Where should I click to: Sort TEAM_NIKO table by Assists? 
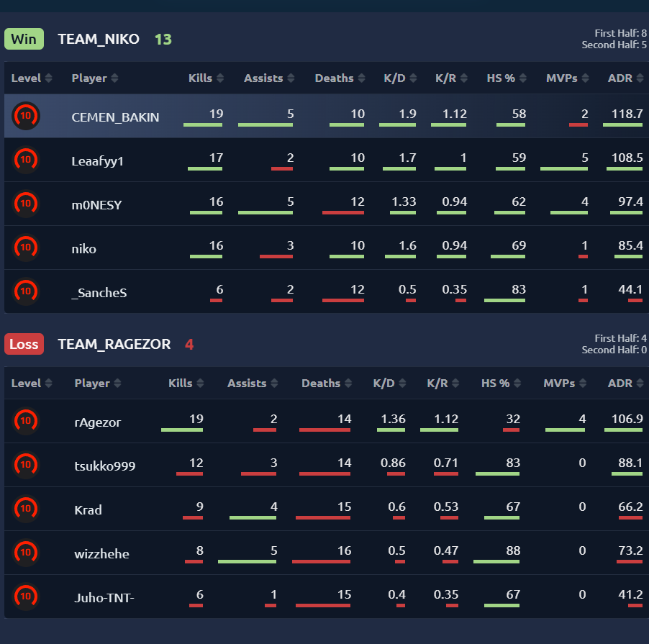point(269,78)
